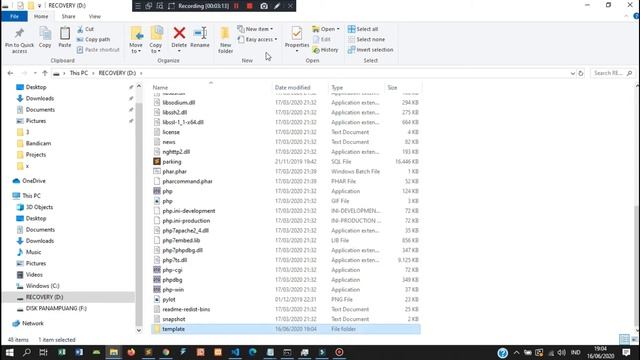
Task: Click Copy path in ribbon
Action: point(93,40)
